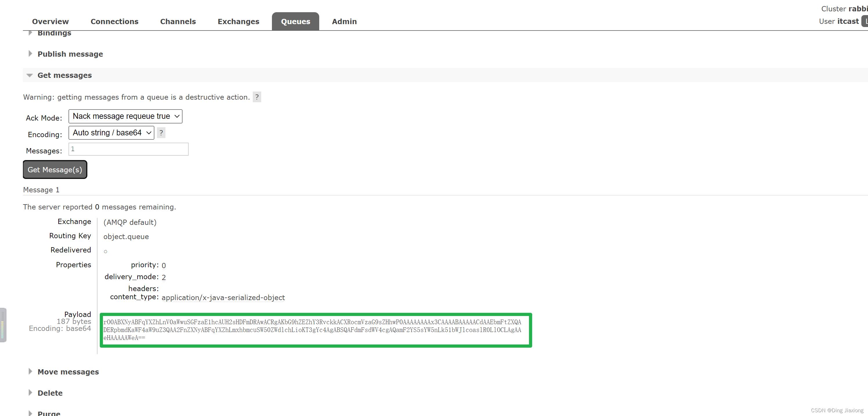Click the 187 bytes payload size
Screen dimensions: 868x416
coord(74,322)
